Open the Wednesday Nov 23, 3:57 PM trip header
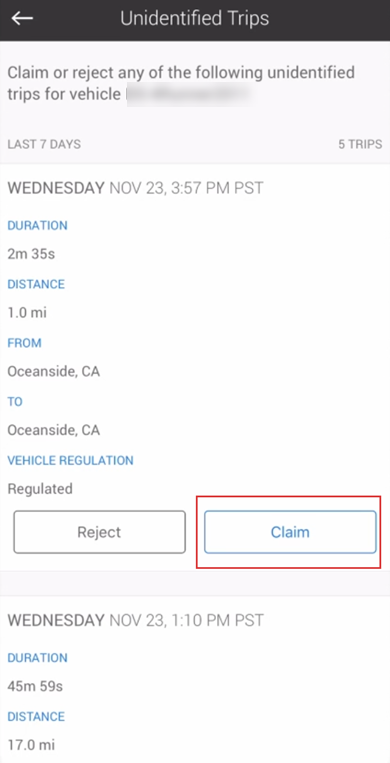 point(135,188)
